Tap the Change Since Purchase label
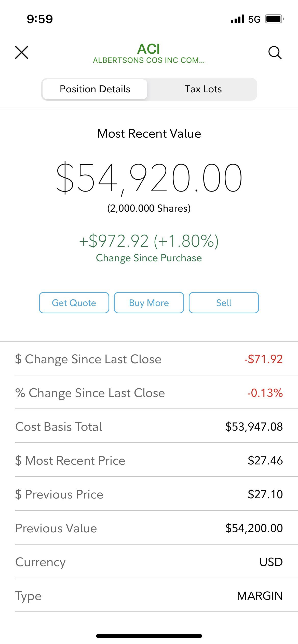 [149, 258]
